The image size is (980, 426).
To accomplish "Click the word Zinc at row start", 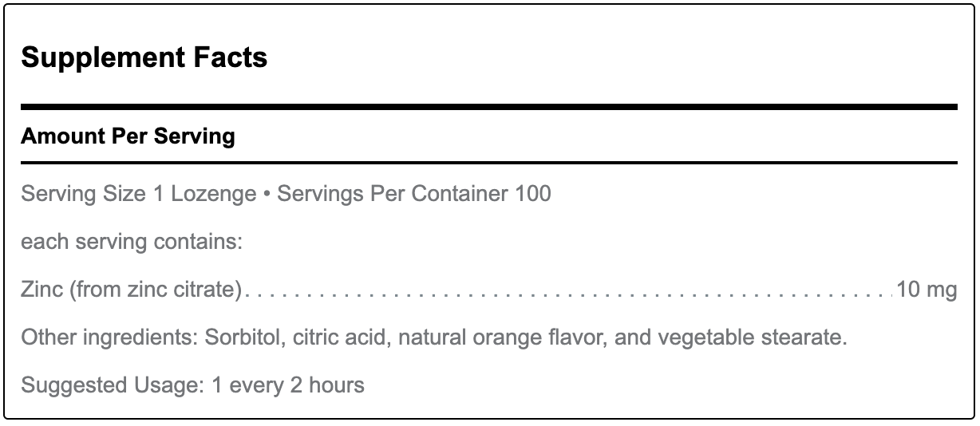I will (41, 290).
